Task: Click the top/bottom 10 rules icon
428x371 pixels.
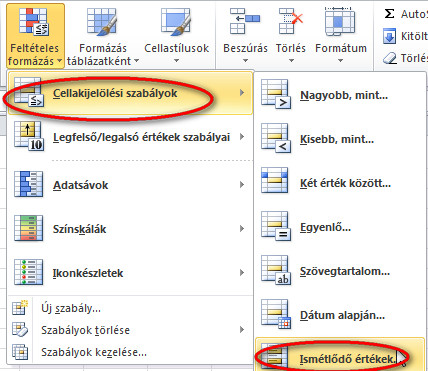Action: click(29, 136)
